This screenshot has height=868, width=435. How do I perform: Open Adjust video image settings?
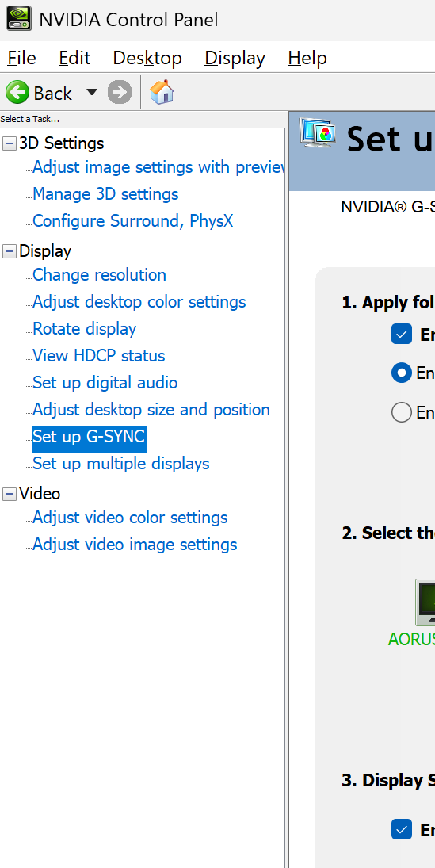(135, 545)
